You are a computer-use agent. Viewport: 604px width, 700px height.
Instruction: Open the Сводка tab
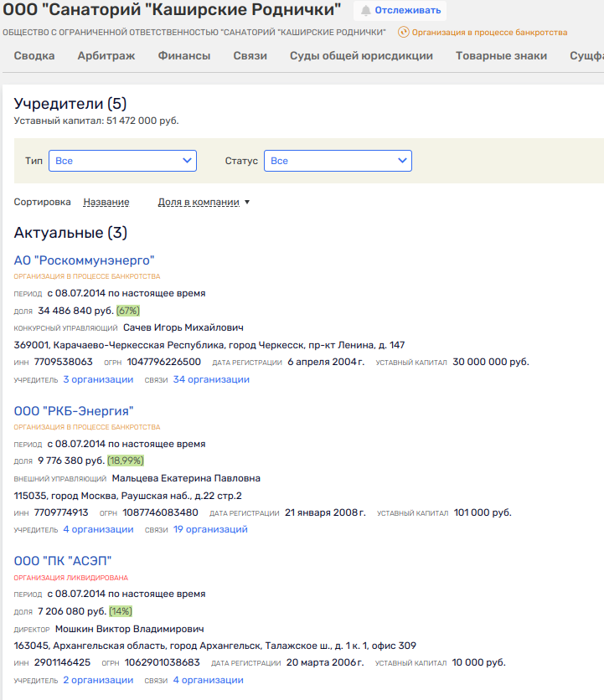pyautogui.click(x=34, y=56)
